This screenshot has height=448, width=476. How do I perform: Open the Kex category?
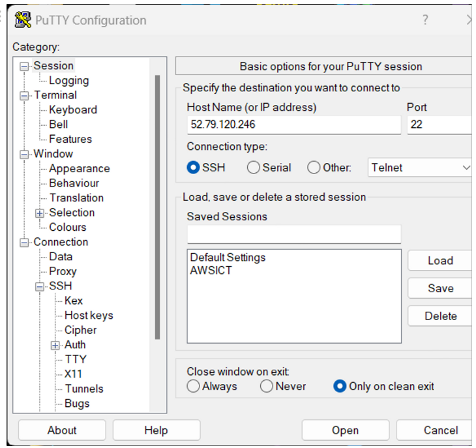(74, 301)
